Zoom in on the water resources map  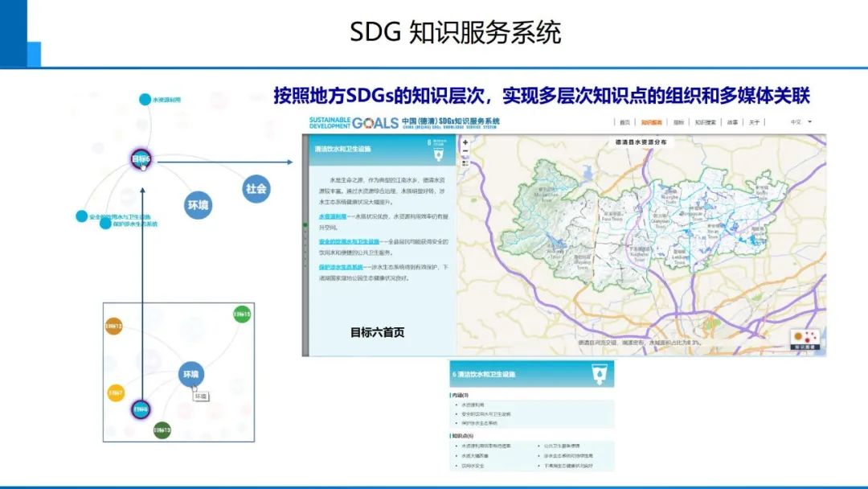pyautogui.click(x=465, y=142)
